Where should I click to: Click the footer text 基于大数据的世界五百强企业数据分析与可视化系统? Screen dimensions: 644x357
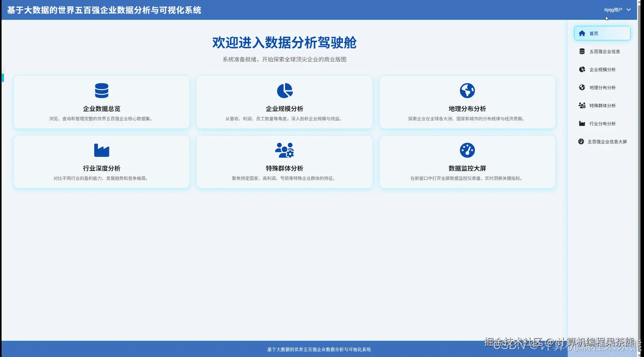pyautogui.click(x=319, y=350)
